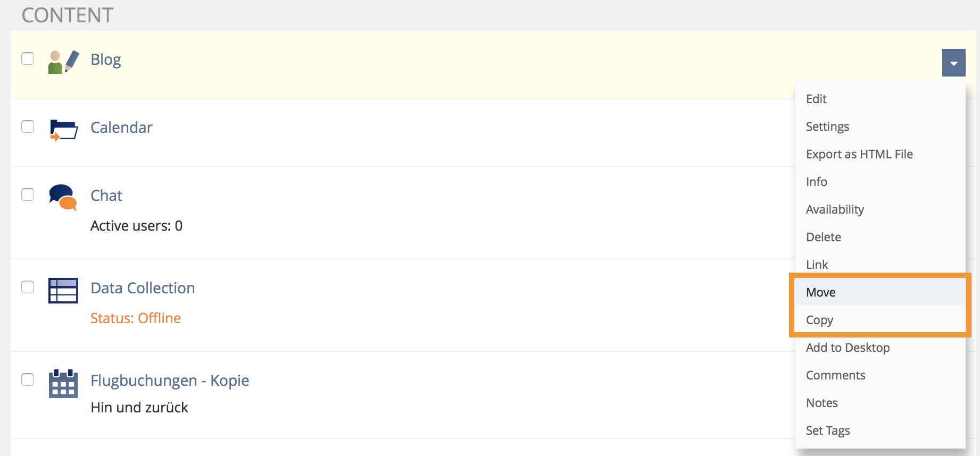Screen dimensions: 980x456
Task: Click the Data Collection table icon
Action: point(63,290)
